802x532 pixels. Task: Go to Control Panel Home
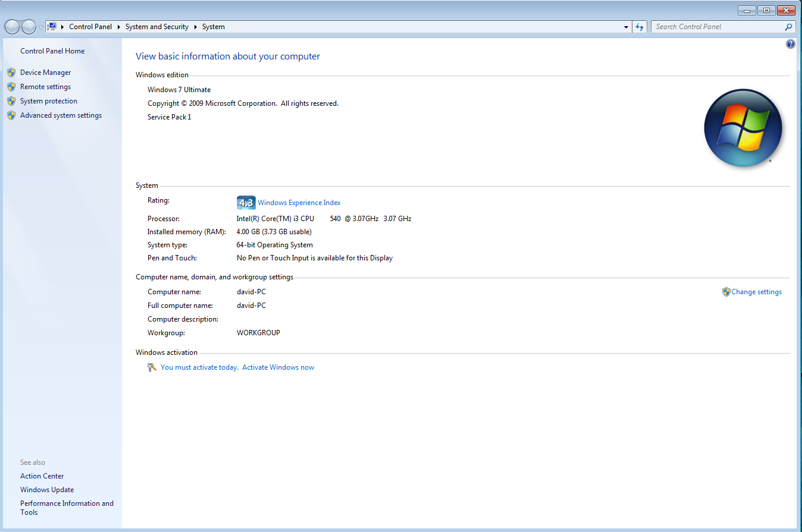(52, 51)
